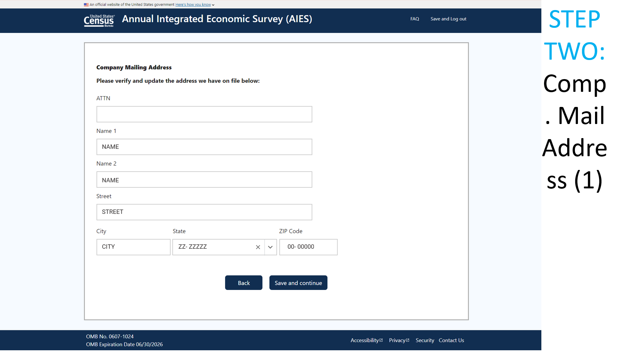
Task: Click the State combo box ZZ- ZZZZZ
Action: [x=215, y=247]
